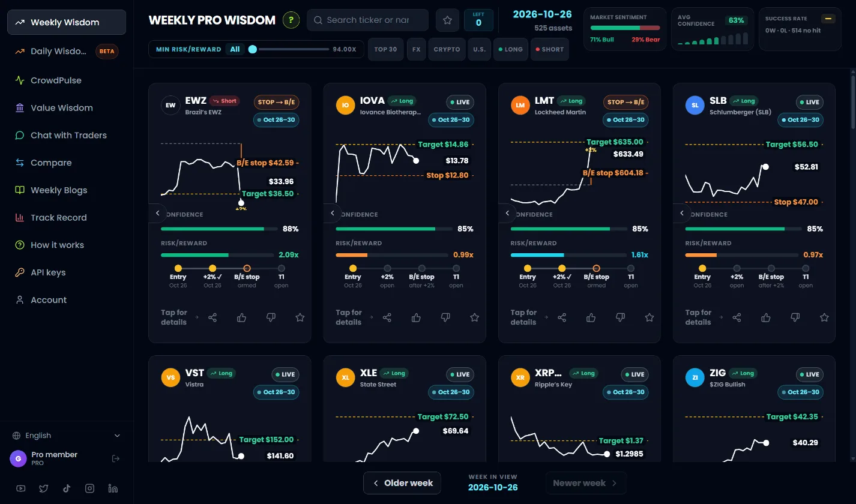Click the logout icon beside Pro member
856x504 pixels.
tap(116, 459)
